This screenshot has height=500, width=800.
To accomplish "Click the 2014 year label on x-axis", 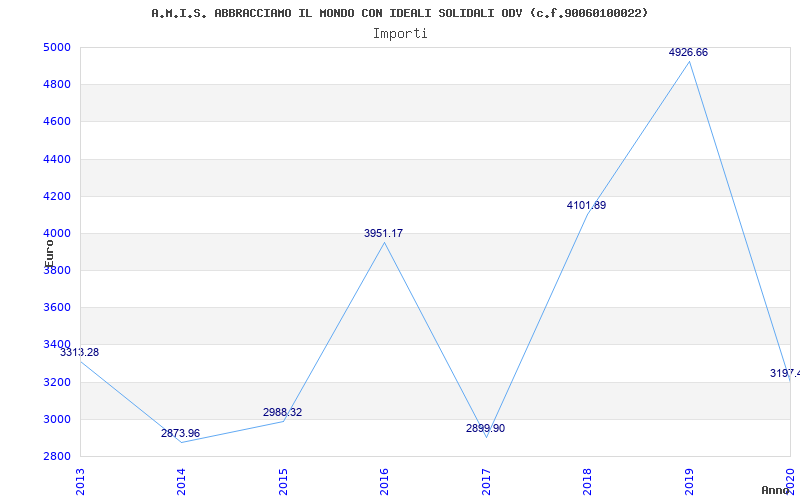I will point(181,482).
